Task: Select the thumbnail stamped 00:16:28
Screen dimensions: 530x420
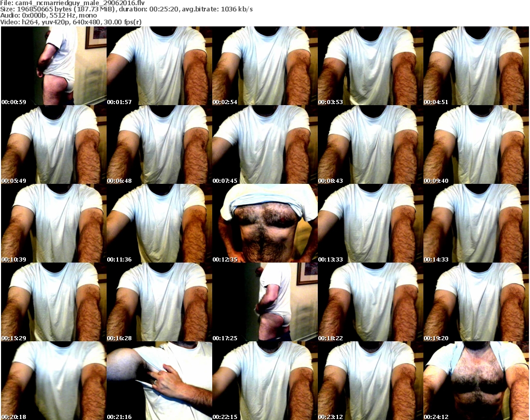Action: (159, 302)
